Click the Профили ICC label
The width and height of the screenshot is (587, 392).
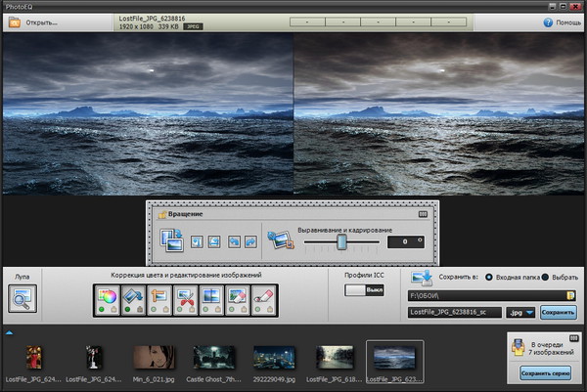pyautogui.click(x=364, y=275)
